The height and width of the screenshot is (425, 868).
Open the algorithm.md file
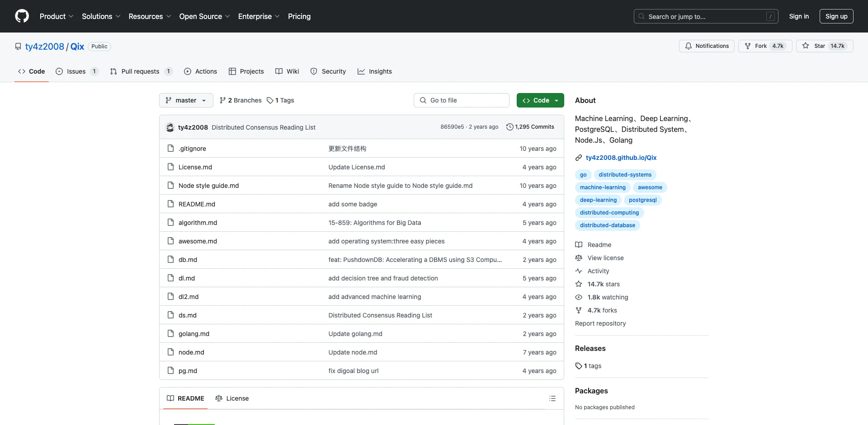198,223
